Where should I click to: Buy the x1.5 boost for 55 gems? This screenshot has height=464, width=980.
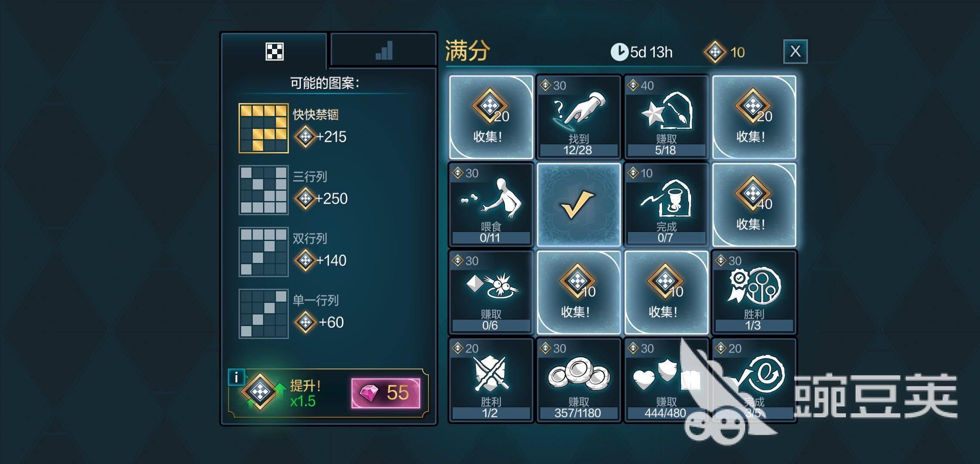(x=386, y=393)
